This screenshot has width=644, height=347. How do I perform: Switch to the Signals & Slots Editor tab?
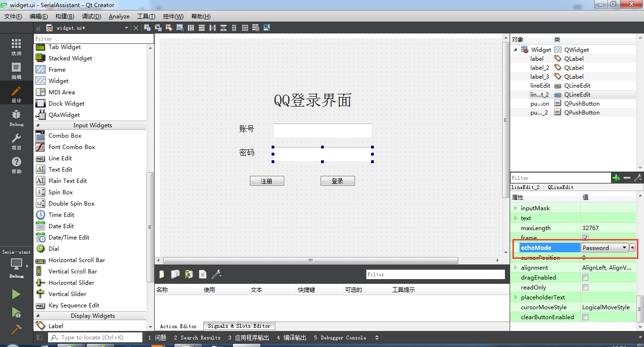point(239,326)
